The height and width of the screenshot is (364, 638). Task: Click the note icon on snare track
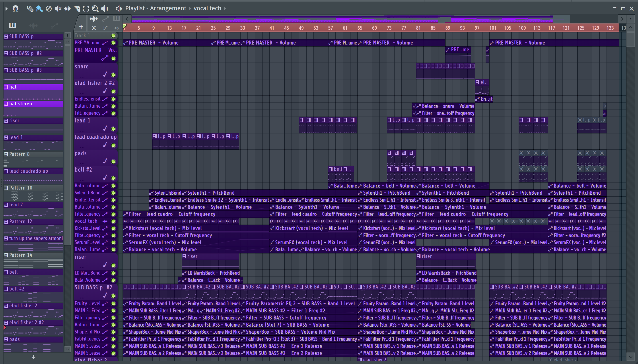105,74
